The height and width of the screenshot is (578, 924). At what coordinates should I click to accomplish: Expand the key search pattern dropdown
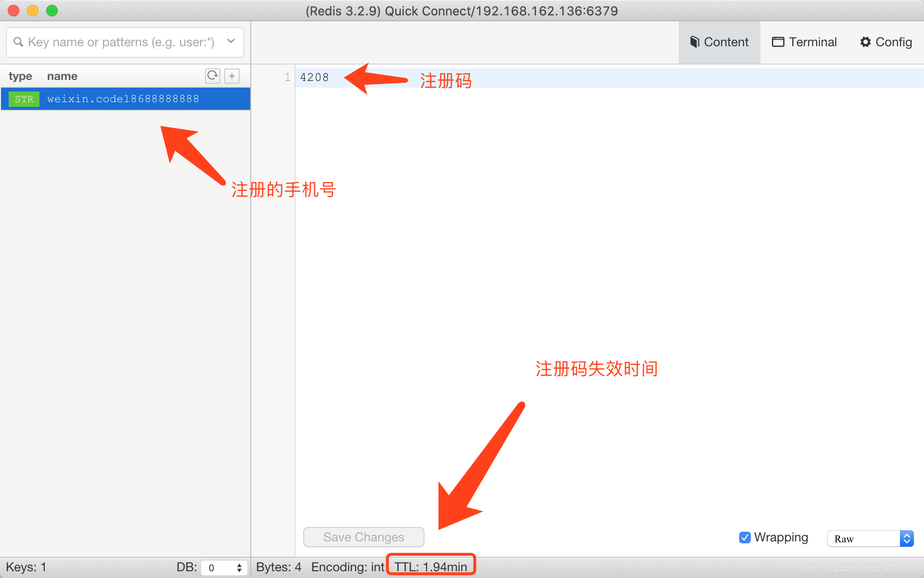(x=231, y=41)
